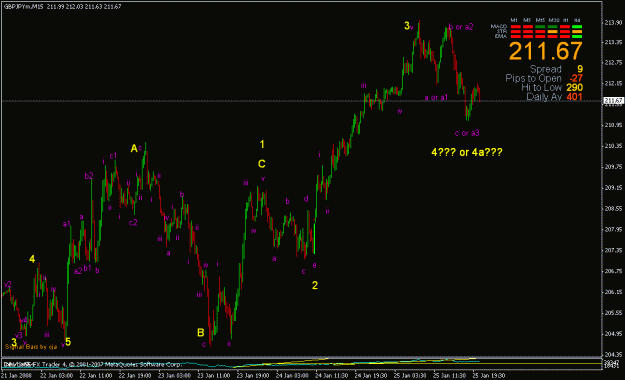Viewport: 625px width, 380px height.
Task: Click the Hi to Low label
Action: (541, 87)
